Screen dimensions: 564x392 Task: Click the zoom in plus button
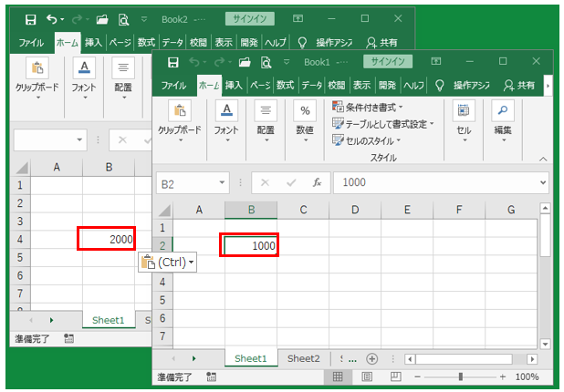503,377
